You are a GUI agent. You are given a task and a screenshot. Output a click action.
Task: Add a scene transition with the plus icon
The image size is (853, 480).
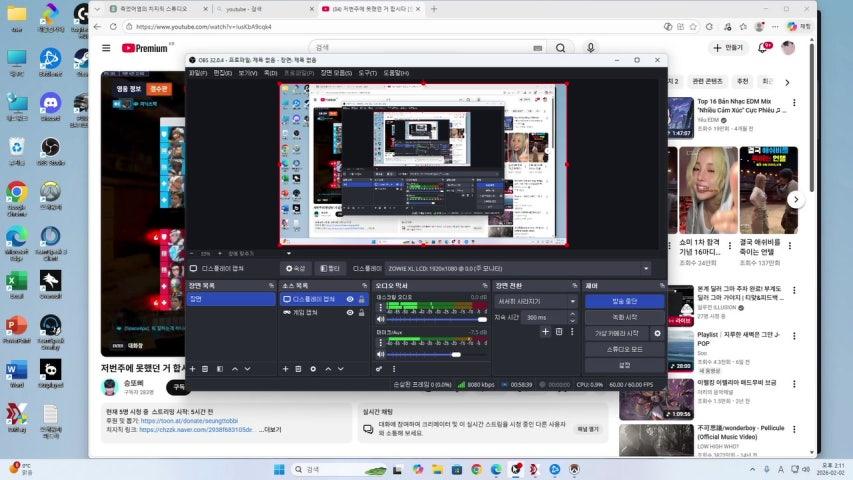click(x=545, y=332)
